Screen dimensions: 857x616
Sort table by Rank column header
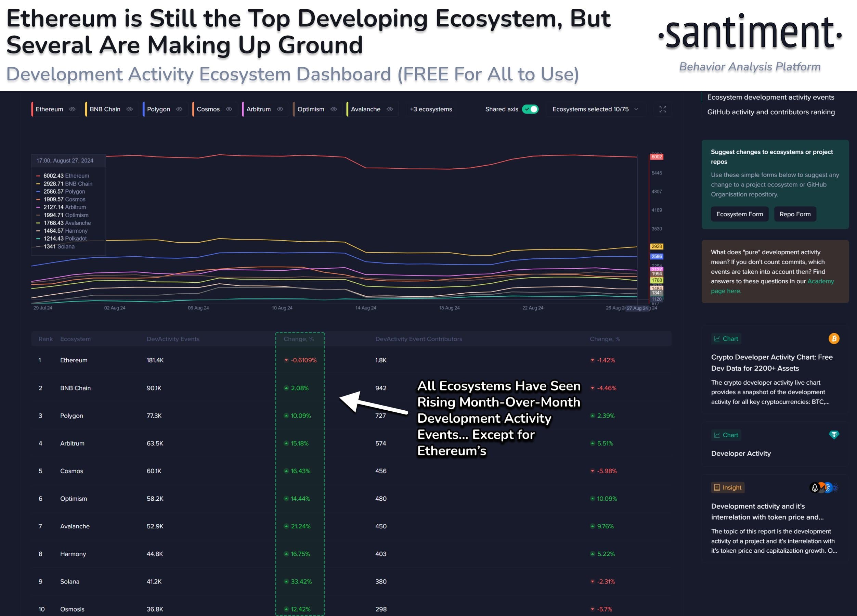[x=46, y=339]
